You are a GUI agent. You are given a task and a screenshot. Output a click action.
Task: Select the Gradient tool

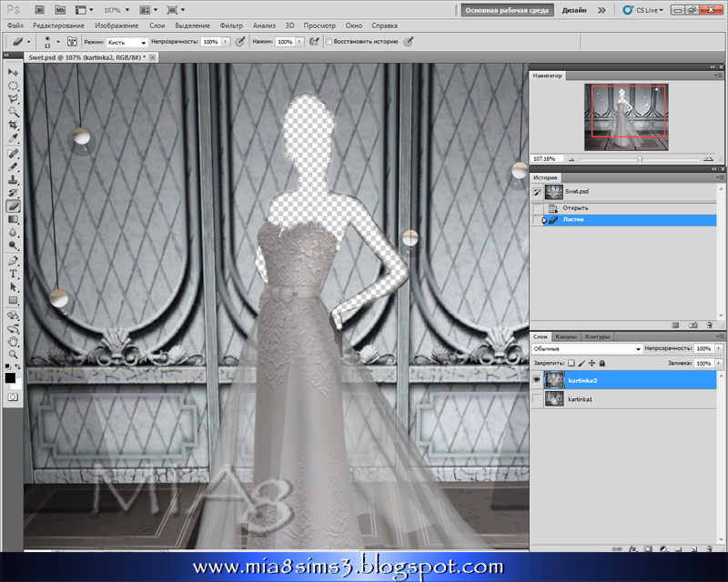pyautogui.click(x=13, y=219)
